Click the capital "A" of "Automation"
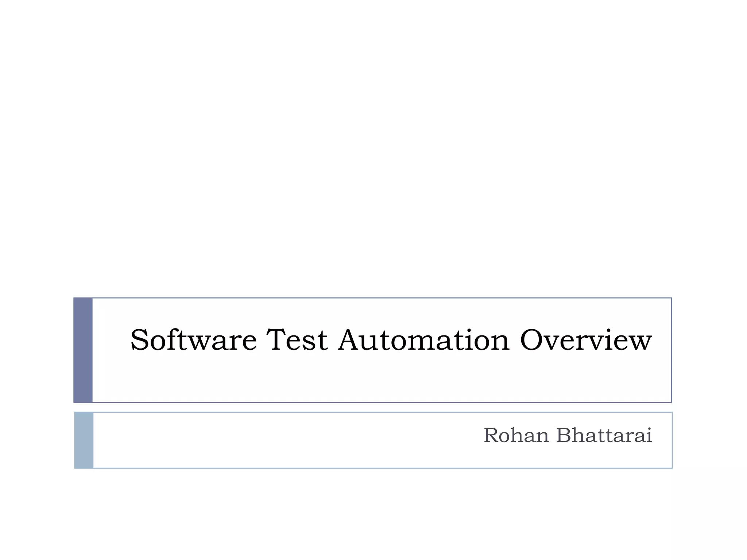The height and width of the screenshot is (560, 747). click(x=351, y=339)
